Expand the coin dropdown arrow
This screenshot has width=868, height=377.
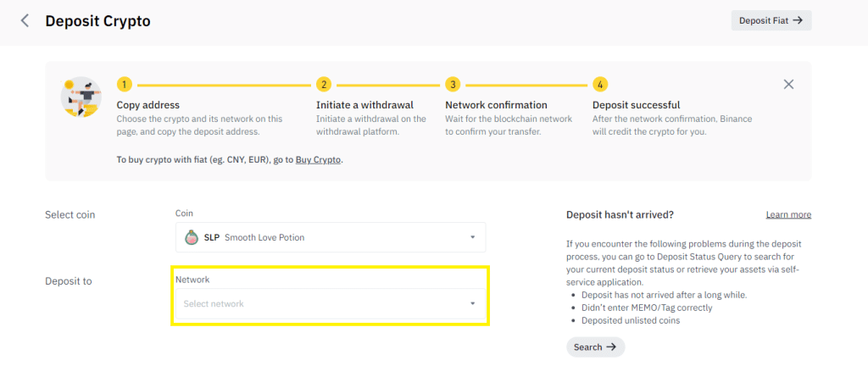(x=472, y=237)
